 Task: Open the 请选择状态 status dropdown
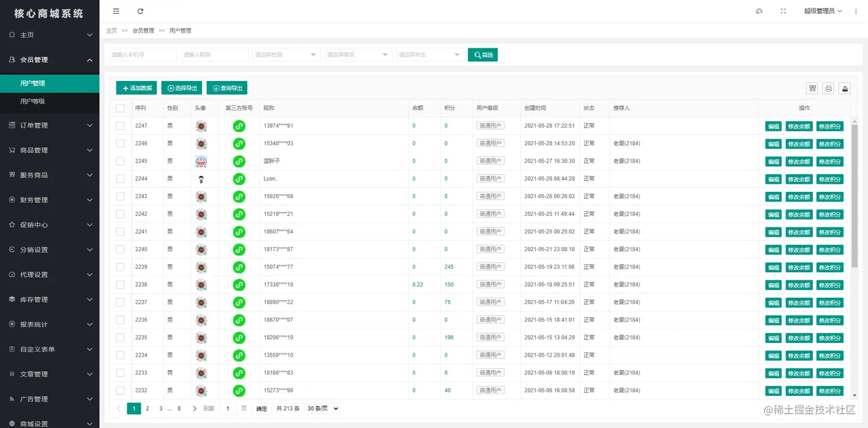429,55
